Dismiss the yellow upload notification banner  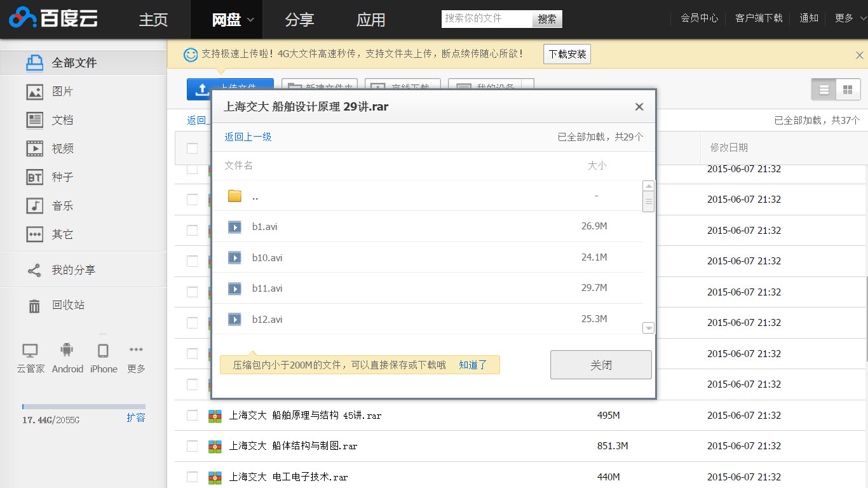(x=859, y=55)
